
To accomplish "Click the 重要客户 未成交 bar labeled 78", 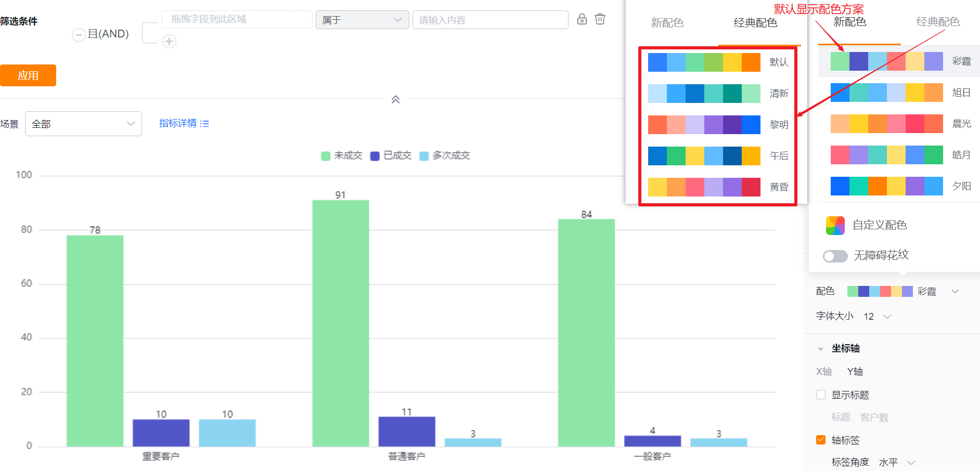I will tap(95, 341).
